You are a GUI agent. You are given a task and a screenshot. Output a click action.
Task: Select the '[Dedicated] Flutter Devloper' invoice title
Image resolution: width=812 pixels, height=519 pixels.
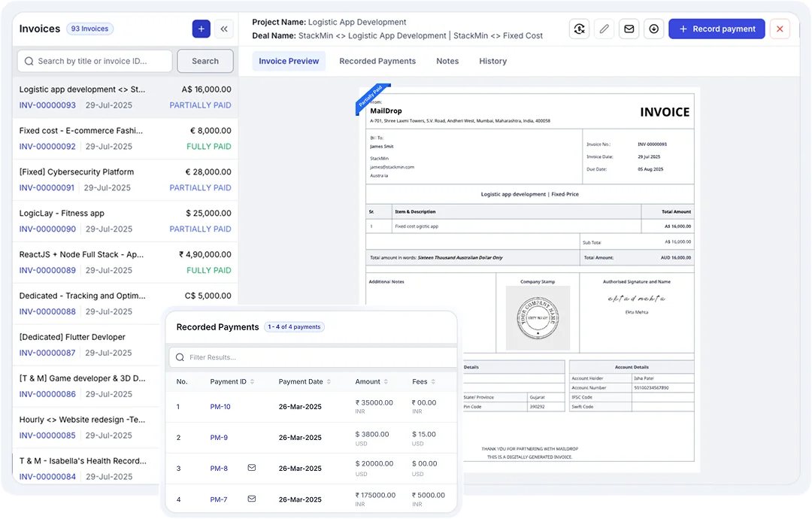[x=72, y=337]
